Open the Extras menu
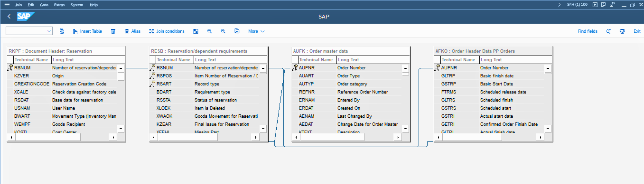Viewport: 644px width, 184px height. [x=59, y=5]
